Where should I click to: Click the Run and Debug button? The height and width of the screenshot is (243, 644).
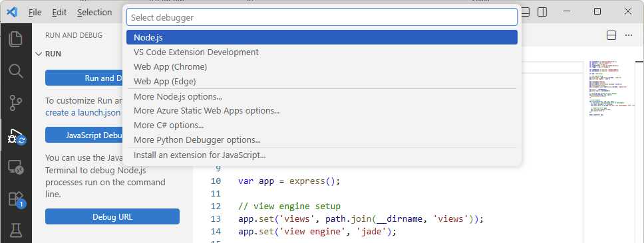coord(84,78)
